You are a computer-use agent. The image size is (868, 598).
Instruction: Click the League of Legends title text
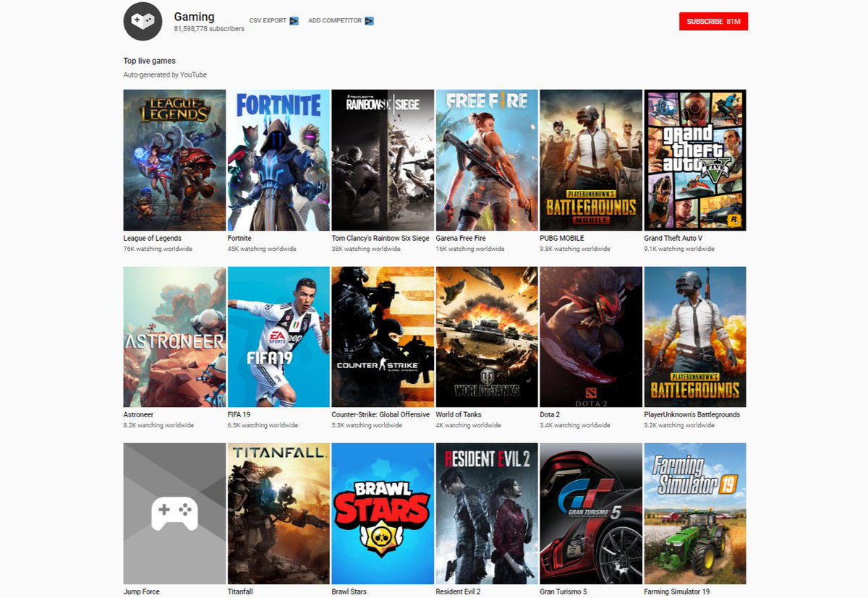[153, 238]
